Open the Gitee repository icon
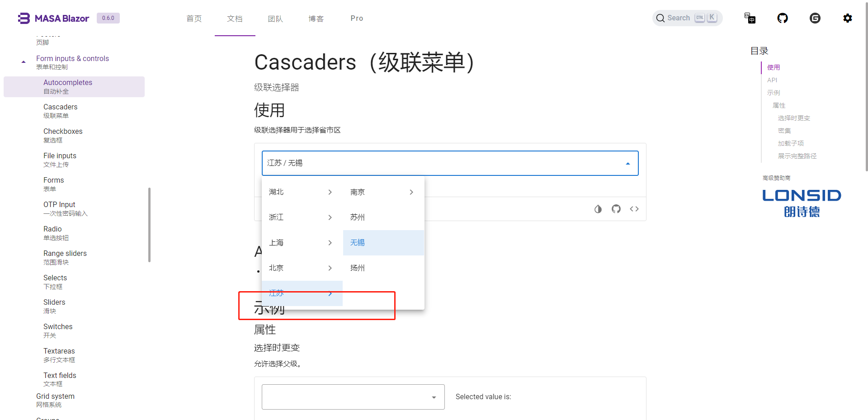 (x=815, y=18)
